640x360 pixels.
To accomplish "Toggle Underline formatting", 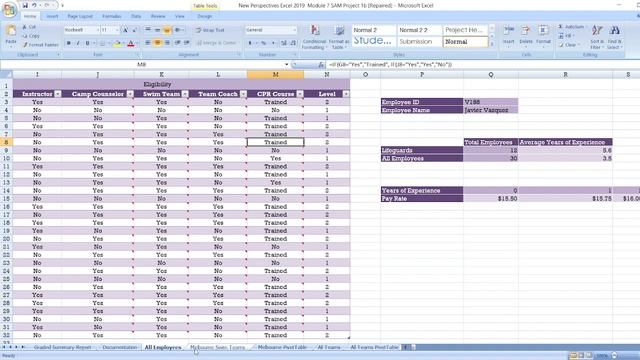I will coord(87,43).
